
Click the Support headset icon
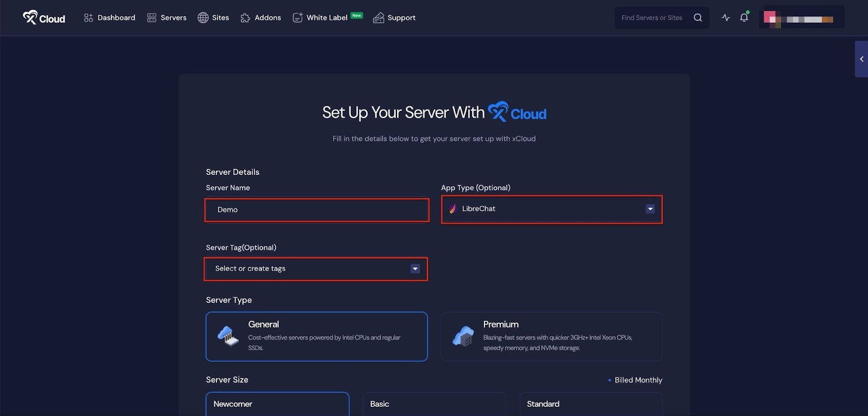click(378, 18)
